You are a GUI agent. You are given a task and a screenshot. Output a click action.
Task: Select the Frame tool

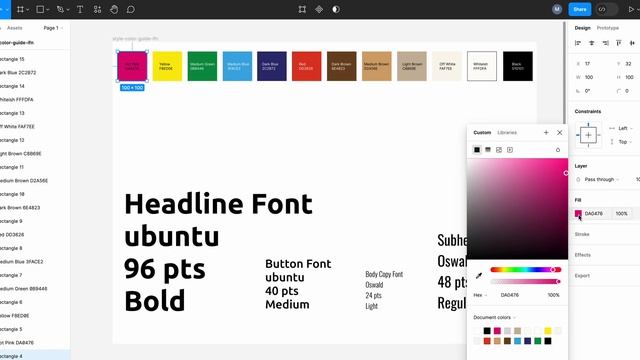[x=20, y=9]
